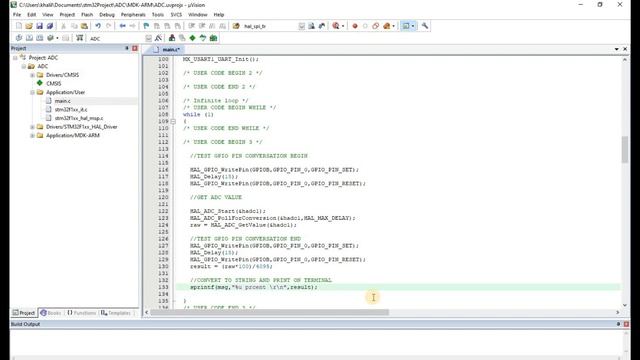
Task: Select main.c in the project tree
Action: pyautogui.click(x=62, y=101)
